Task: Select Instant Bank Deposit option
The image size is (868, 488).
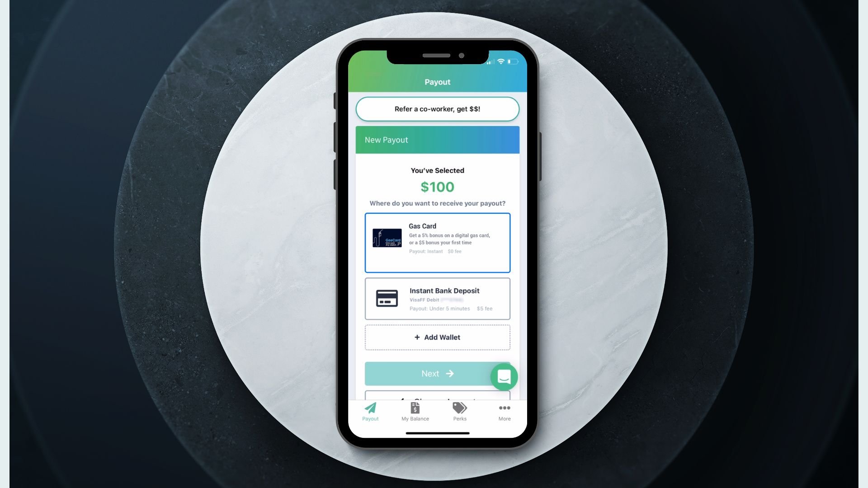Action: click(437, 298)
